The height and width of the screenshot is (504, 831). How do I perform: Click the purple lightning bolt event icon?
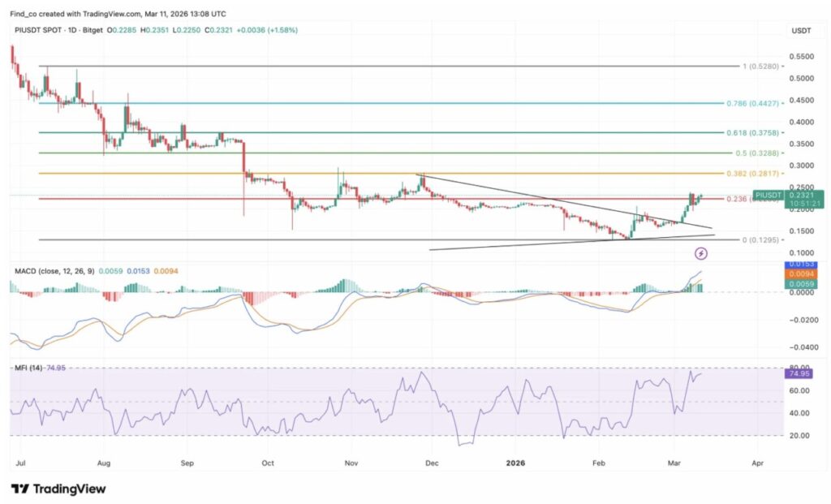tap(691, 253)
